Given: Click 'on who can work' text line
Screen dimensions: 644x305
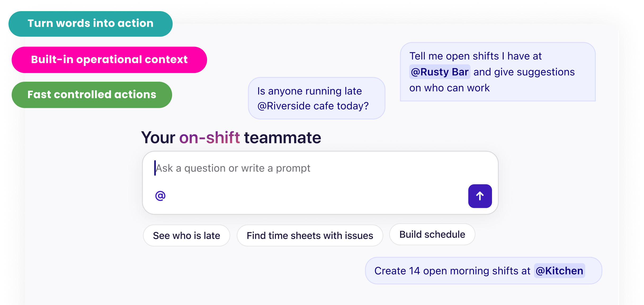Looking at the screenshot, I should [x=449, y=88].
